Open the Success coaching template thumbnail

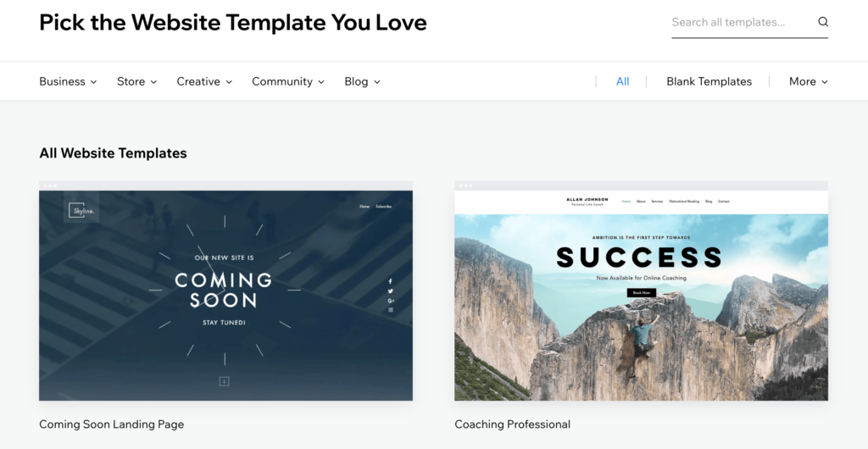[641, 291]
